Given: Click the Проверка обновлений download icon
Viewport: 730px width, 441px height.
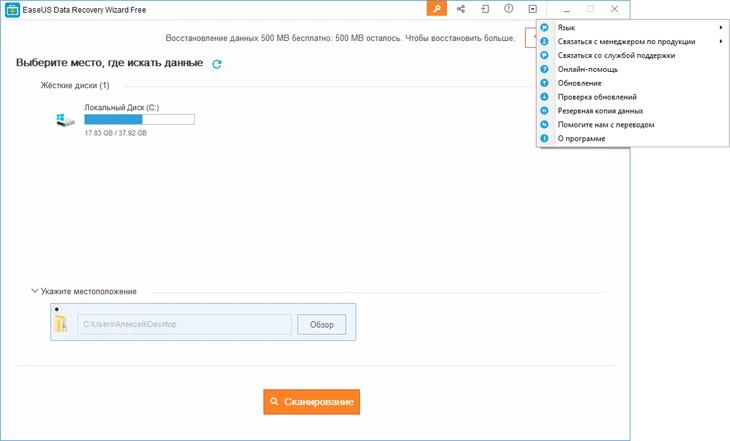Looking at the screenshot, I should pos(544,97).
